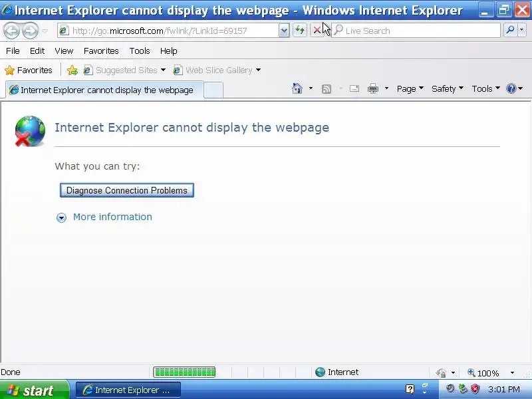Click the red security shield tray icon

point(475,389)
